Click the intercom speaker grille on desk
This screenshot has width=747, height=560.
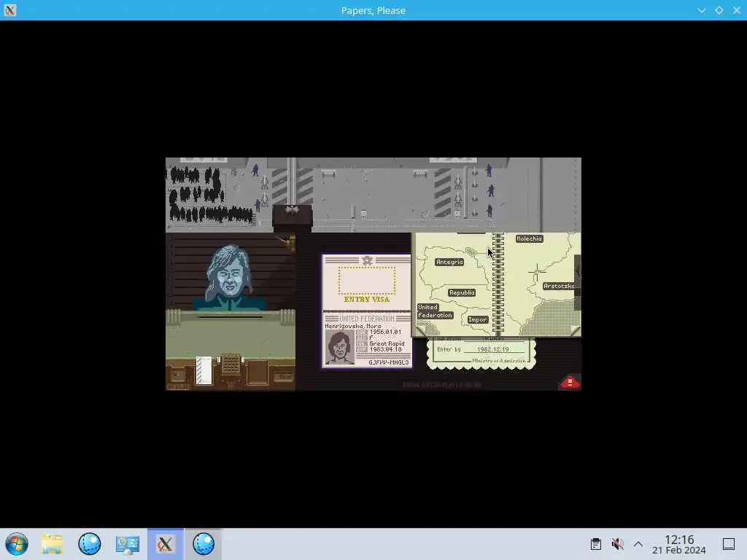click(x=231, y=365)
